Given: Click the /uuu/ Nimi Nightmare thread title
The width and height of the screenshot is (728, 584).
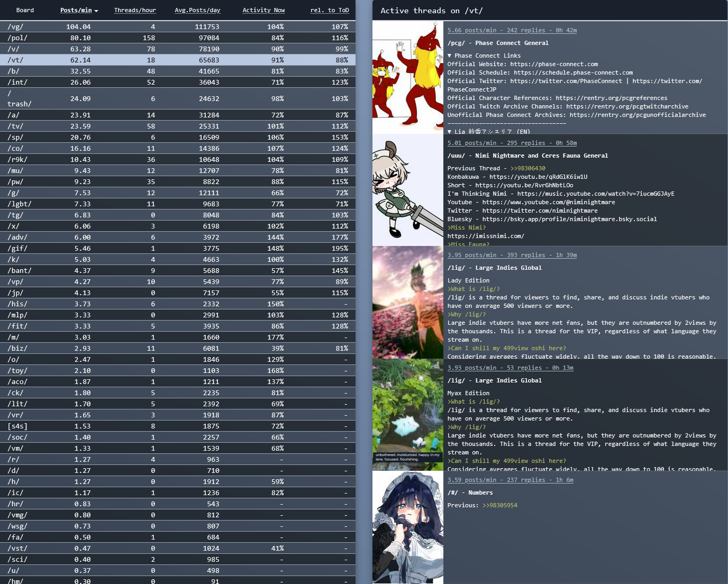Looking at the screenshot, I should 527,156.
